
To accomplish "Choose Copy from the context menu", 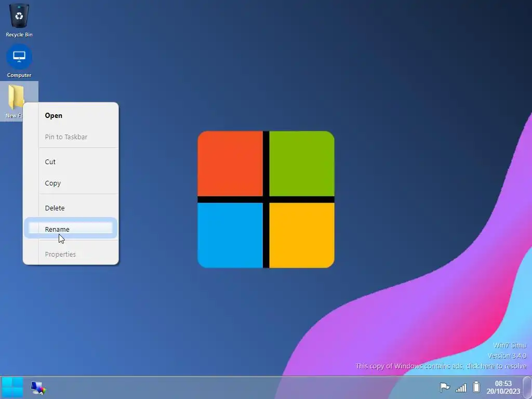I will 71,183.
